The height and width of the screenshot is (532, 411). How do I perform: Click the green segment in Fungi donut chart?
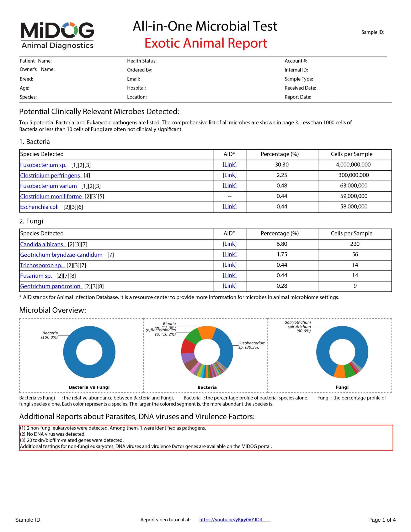tap(350, 370)
